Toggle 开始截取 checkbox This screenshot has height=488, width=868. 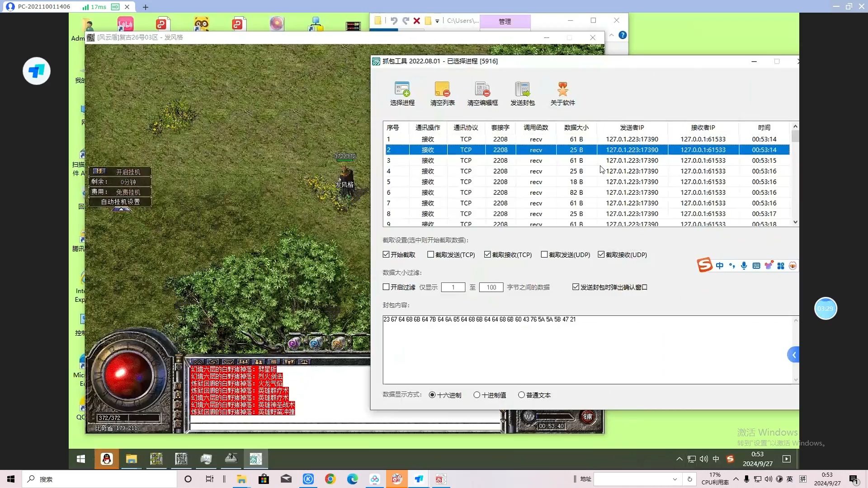[386, 255]
